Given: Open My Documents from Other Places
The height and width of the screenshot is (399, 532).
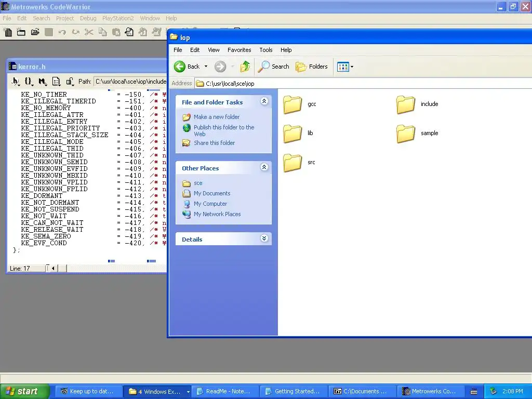Looking at the screenshot, I should pos(212,193).
